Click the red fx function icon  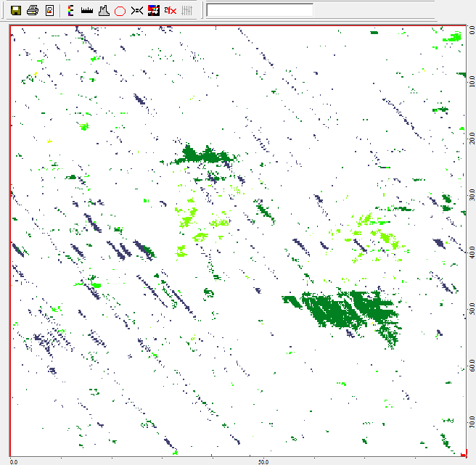pos(170,11)
